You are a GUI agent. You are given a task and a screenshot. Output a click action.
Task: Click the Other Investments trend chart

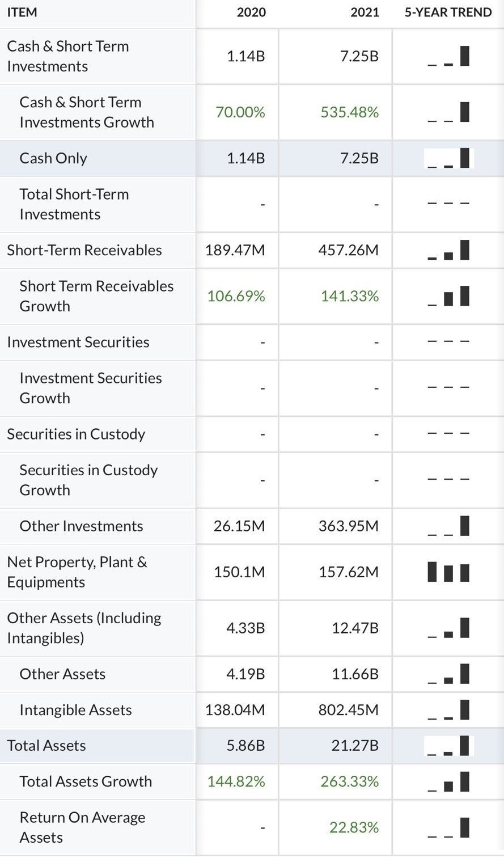pos(448,526)
